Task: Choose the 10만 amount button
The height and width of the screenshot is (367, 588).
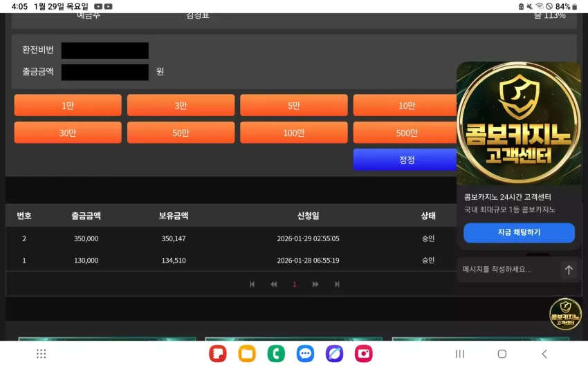Action: click(x=405, y=105)
